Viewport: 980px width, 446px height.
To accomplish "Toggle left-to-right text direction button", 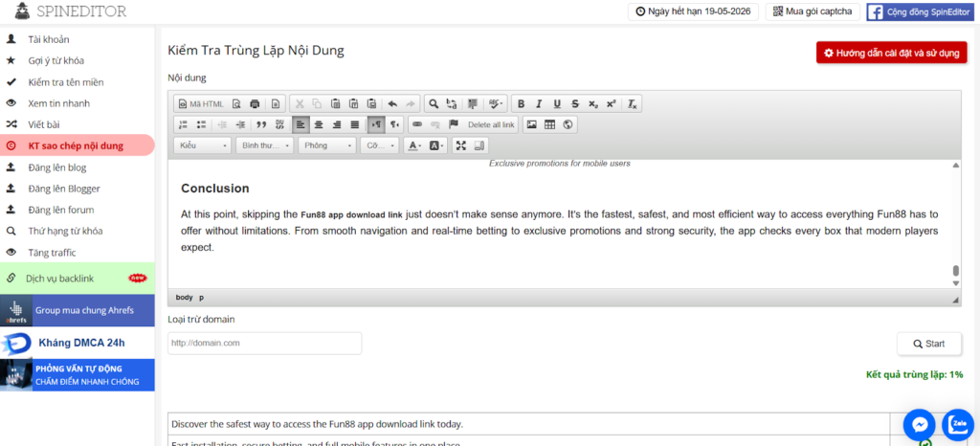I will point(376,124).
